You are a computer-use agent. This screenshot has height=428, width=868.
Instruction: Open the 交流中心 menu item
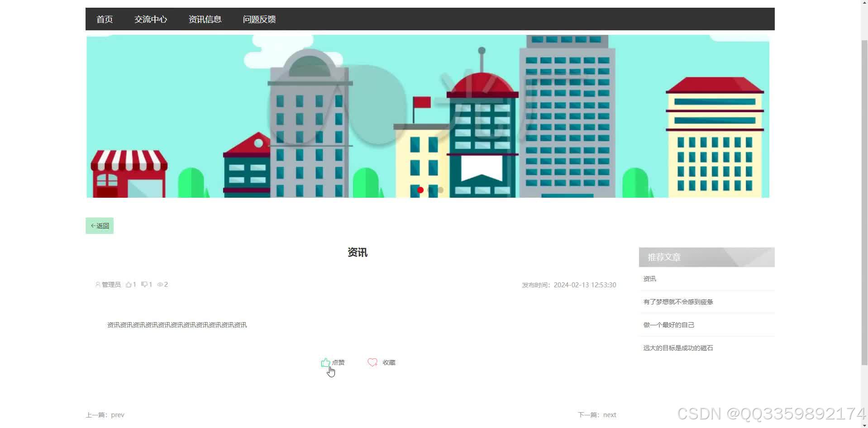151,19
